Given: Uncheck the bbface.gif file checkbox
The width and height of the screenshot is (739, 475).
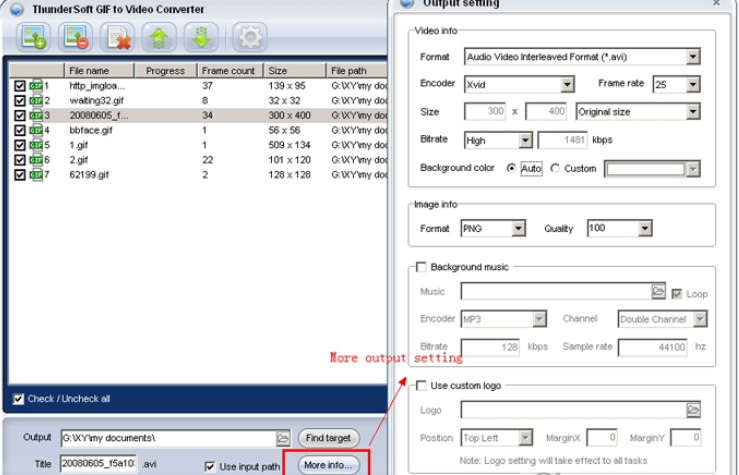Looking at the screenshot, I should point(19,130).
